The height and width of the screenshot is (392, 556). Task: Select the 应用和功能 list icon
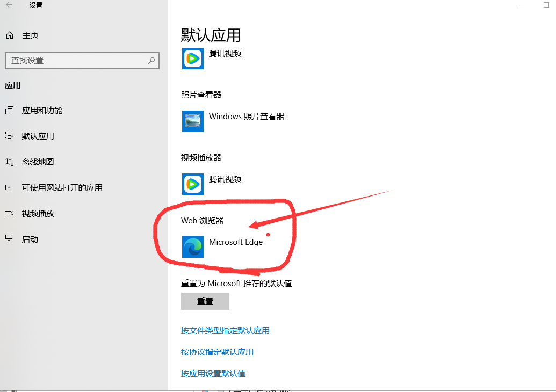tap(9, 110)
